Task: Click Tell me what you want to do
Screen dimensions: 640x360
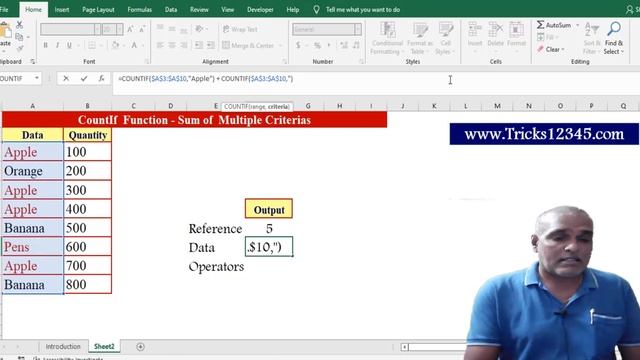Action: pos(362,9)
